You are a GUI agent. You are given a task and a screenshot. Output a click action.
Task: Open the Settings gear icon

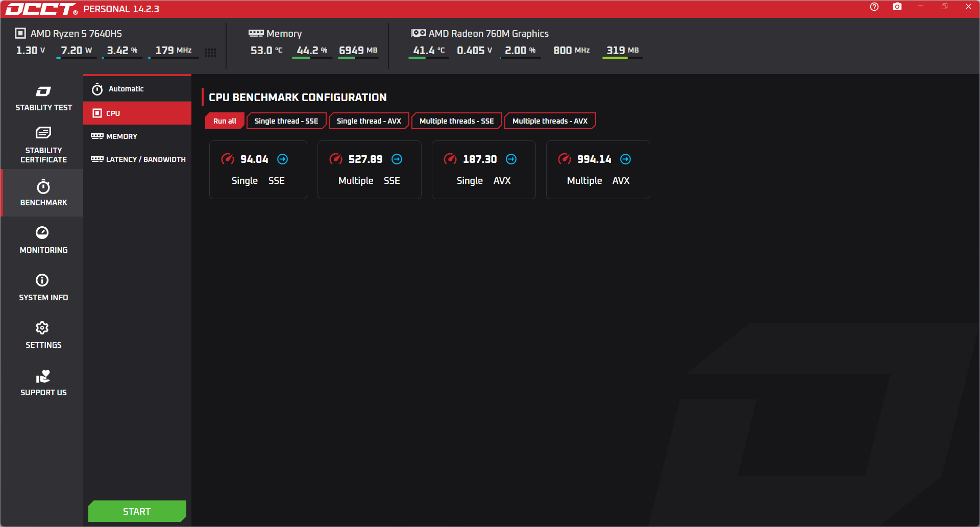[42, 328]
